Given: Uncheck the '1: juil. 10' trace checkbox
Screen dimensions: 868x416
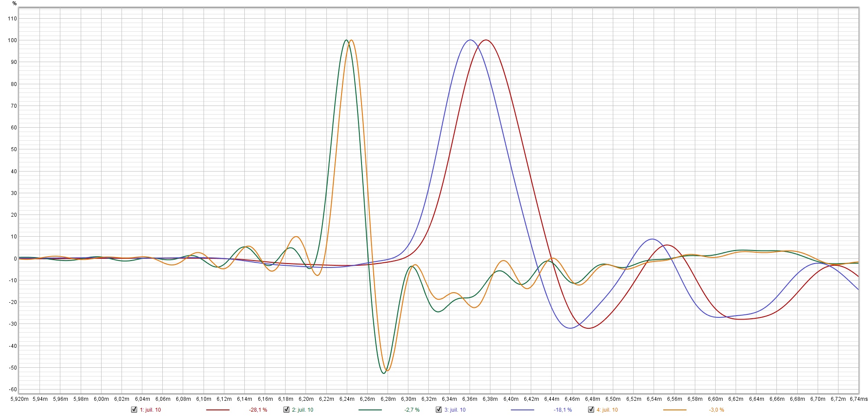Looking at the screenshot, I should [x=134, y=409].
